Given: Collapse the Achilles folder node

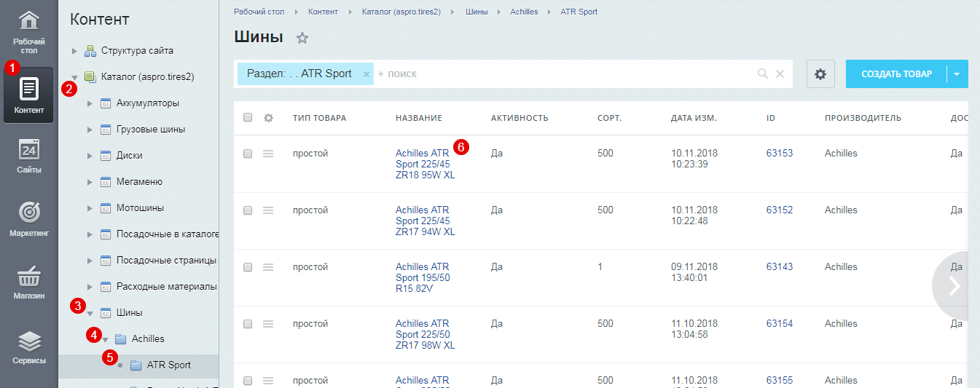Looking at the screenshot, I should [x=105, y=340].
